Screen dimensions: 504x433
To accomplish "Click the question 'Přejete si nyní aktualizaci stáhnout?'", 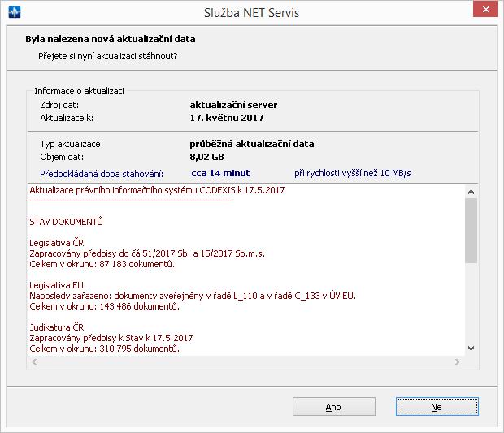I will coord(107,56).
